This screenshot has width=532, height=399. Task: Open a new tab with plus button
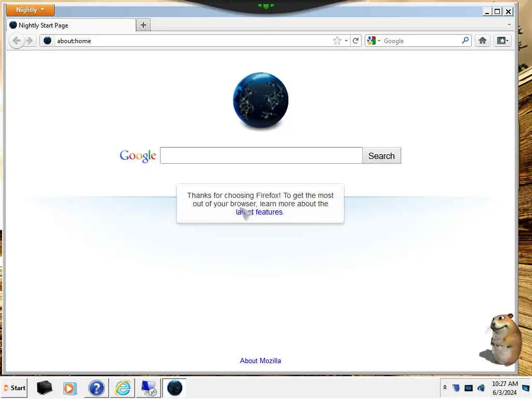143,25
